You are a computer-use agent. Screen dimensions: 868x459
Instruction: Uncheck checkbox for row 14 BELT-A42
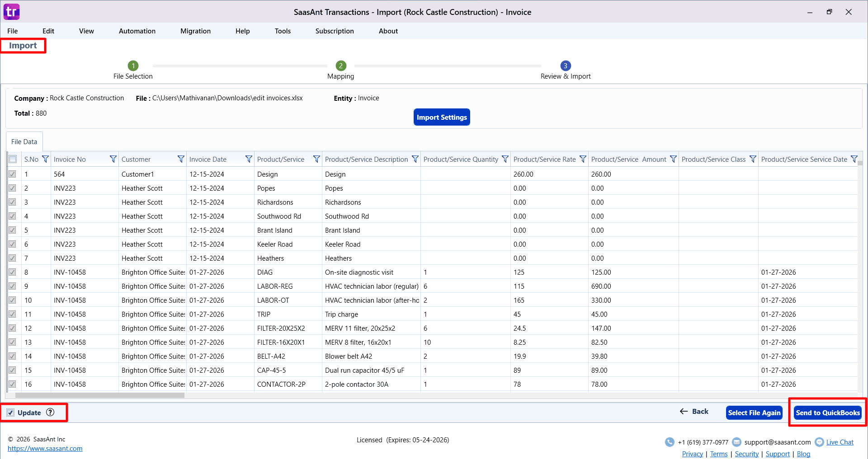click(x=12, y=356)
